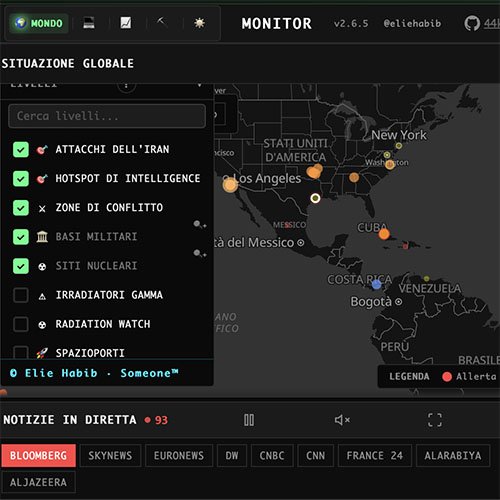
Task: Select the SkyNews channel tab
Action: point(110,456)
